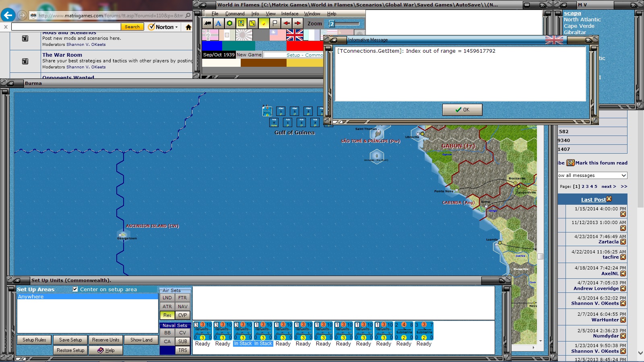
Task: Click the Mark this forum read icon
Action: point(570,163)
